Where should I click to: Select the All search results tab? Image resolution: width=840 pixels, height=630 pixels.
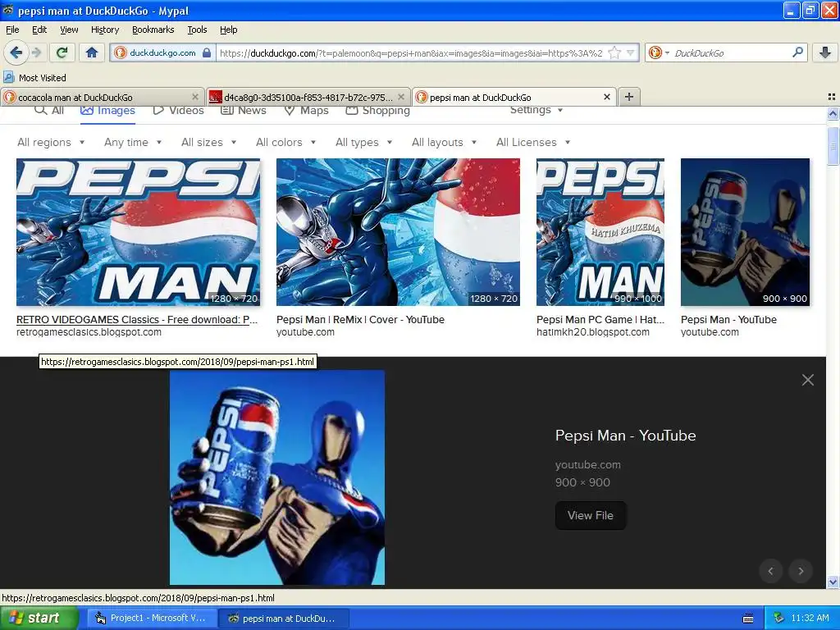point(48,111)
